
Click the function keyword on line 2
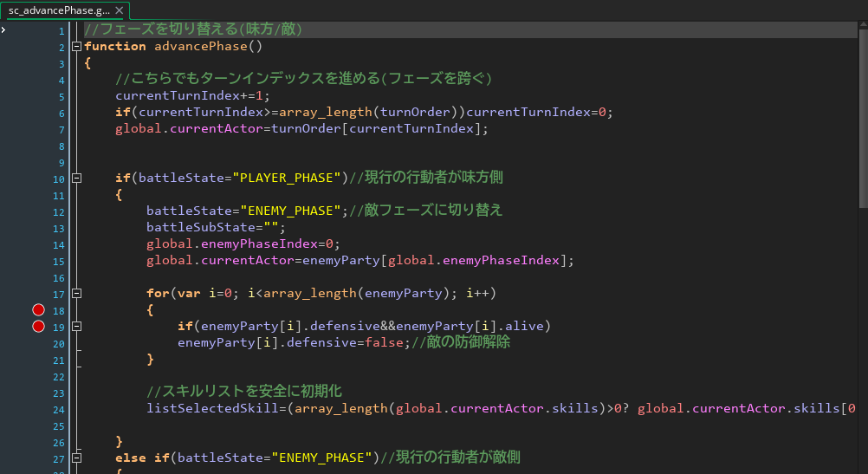pos(115,47)
